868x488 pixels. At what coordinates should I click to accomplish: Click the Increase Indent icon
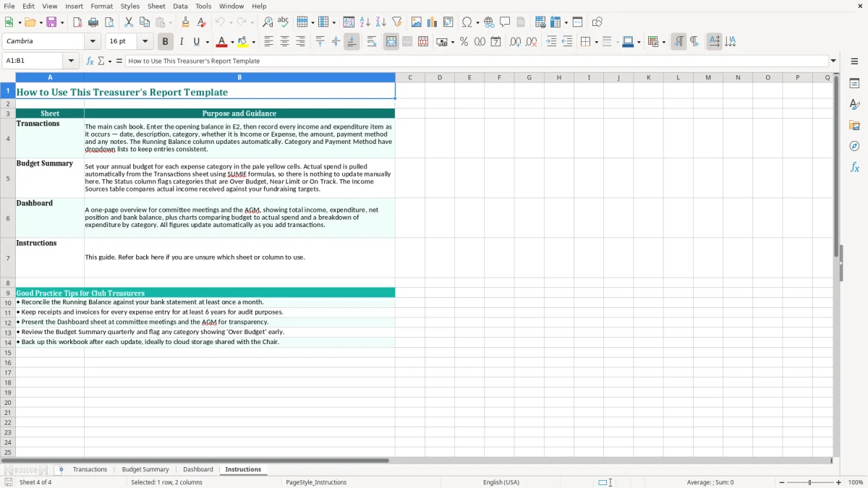551,42
